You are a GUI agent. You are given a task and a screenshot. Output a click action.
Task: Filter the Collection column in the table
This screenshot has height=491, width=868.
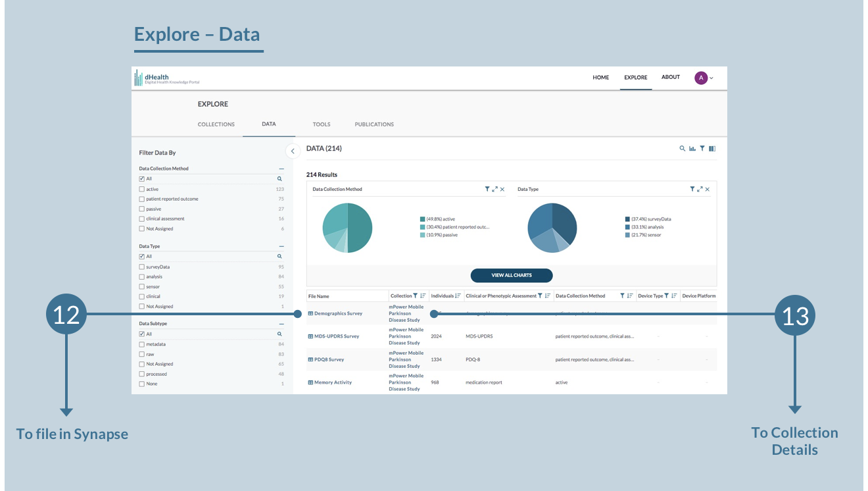pos(415,296)
